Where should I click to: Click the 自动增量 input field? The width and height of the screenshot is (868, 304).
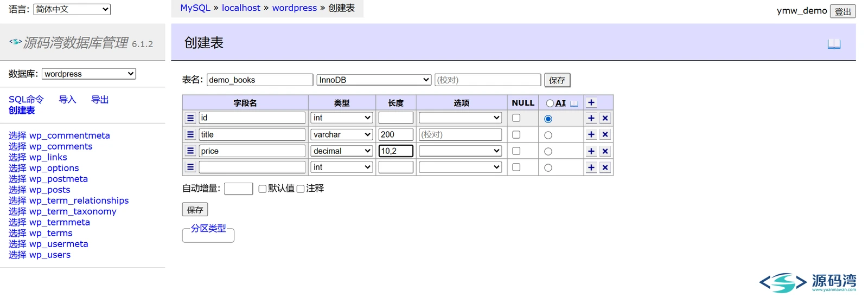(x=239, y=189)
